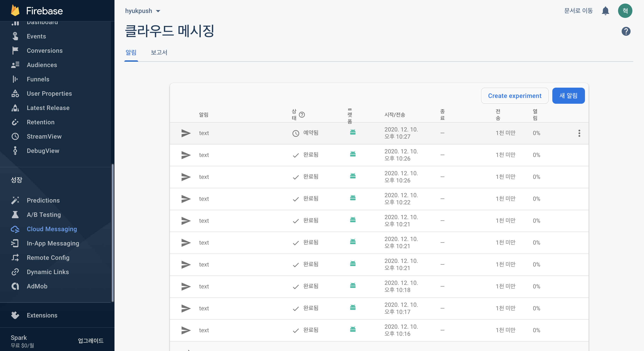
Task: Navigate to In-App Messaging
Action: pyautogui.click(x=53, y=243)
